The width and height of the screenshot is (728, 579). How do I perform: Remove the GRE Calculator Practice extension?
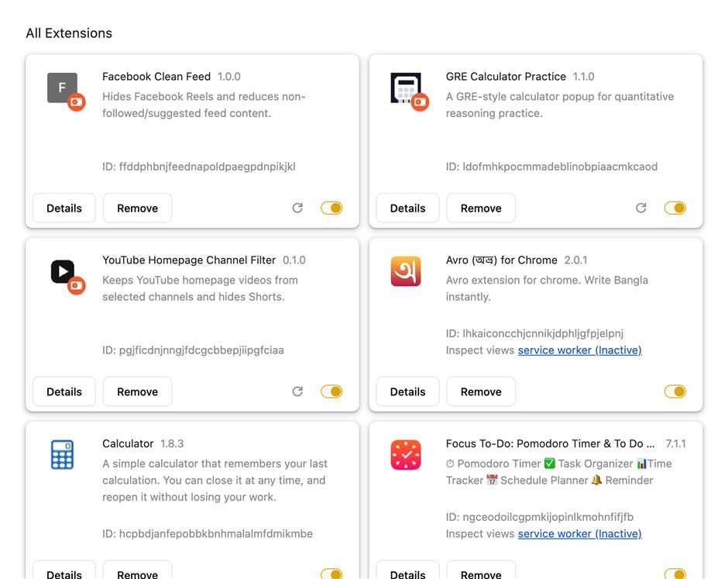(481, 209)
